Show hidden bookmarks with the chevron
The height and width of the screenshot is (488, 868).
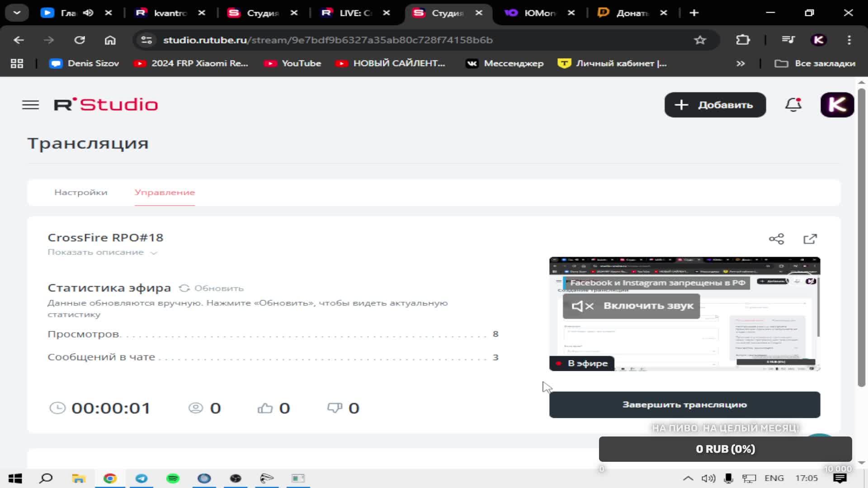click(x=741, y=64)
